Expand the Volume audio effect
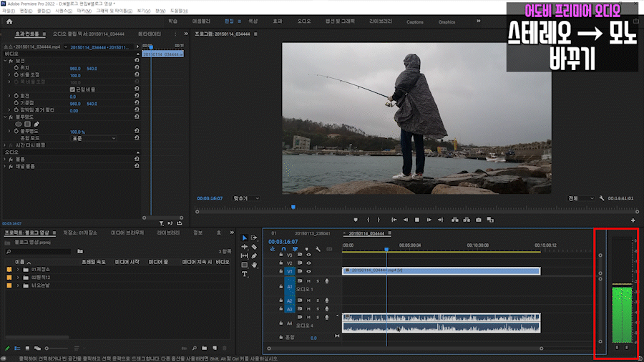The width and height of the screenshot is (644, 362). click(5, 160)
